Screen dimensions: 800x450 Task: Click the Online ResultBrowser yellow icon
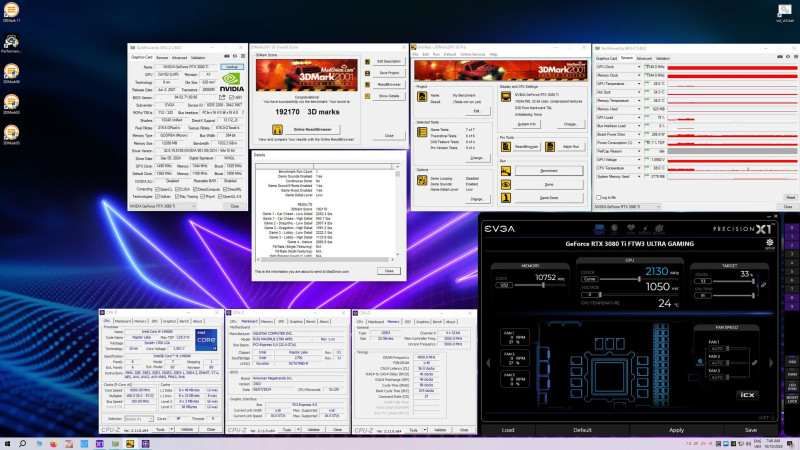point(277,130)
